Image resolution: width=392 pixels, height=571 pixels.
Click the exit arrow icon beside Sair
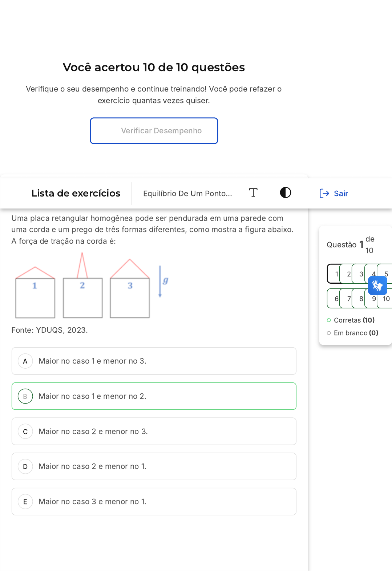click(x=324, y=194)
